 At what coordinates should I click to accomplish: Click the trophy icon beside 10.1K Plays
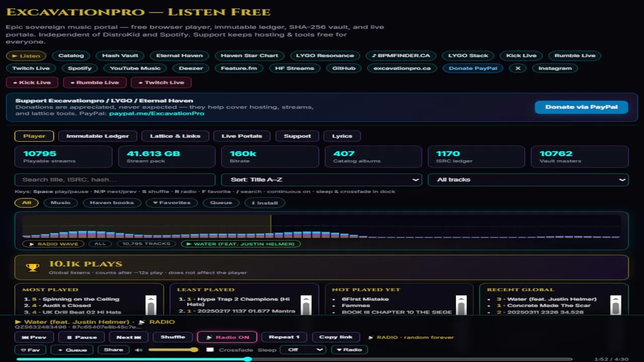(x=33, y=267)
